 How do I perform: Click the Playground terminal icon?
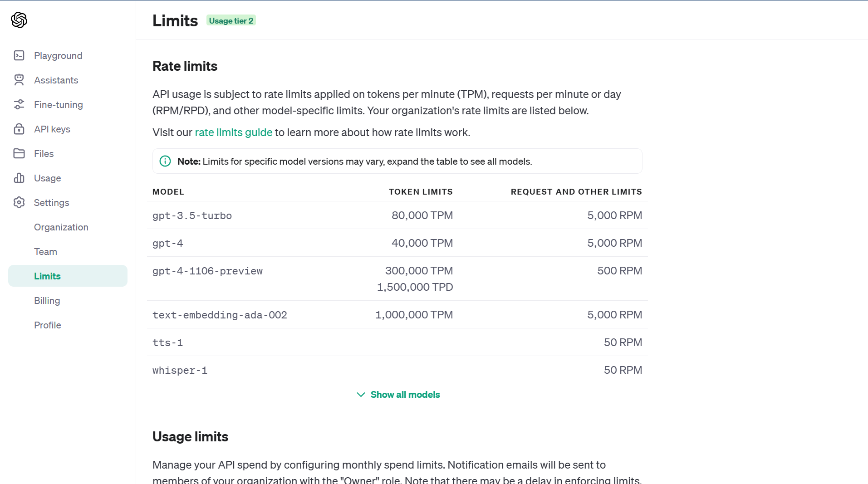coord(19,56)
